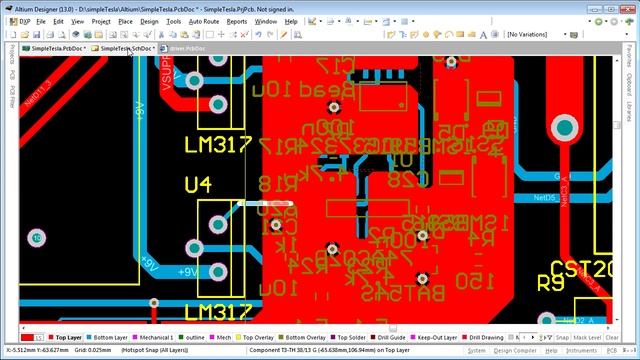Open the Clipboard side panel tab
Image resolution: width=640 pixels, height=360 pixels.
coord(629,84)
